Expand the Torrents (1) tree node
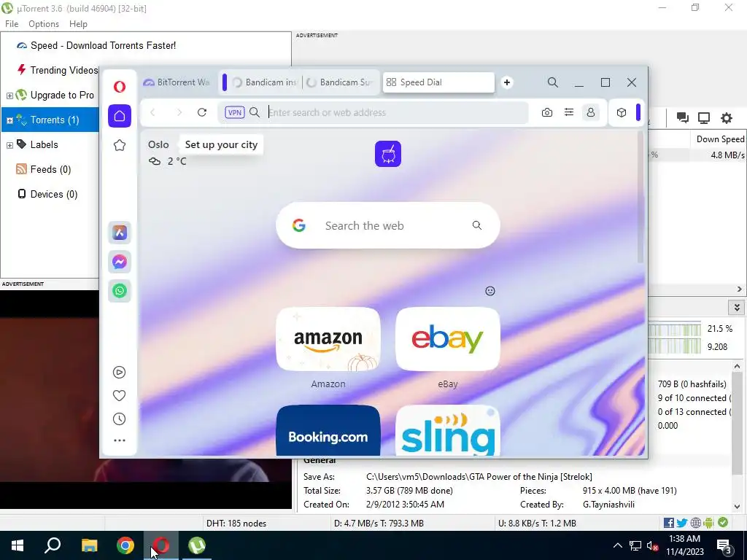Screen dimensions: 747x560 [x=9, y=120]
